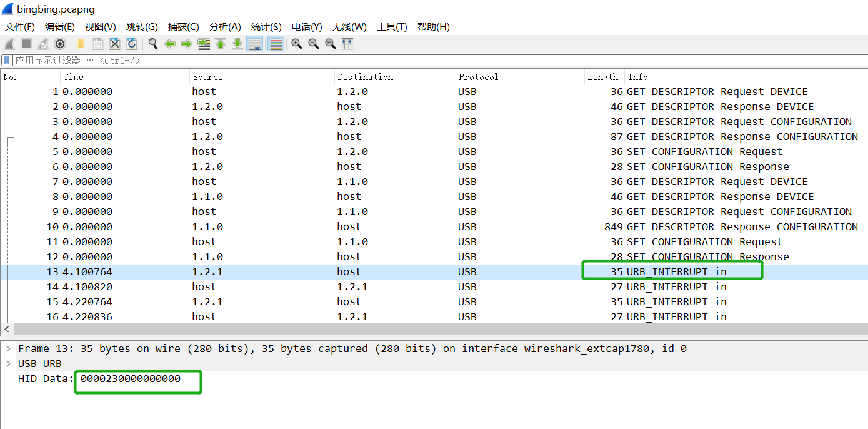Click the Wireshark fin title icon

[7, 9]
